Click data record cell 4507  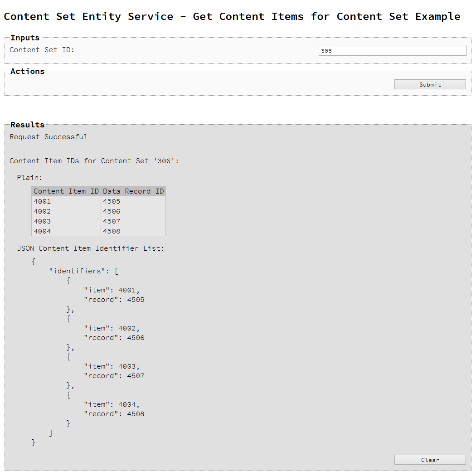pos(133,221)
